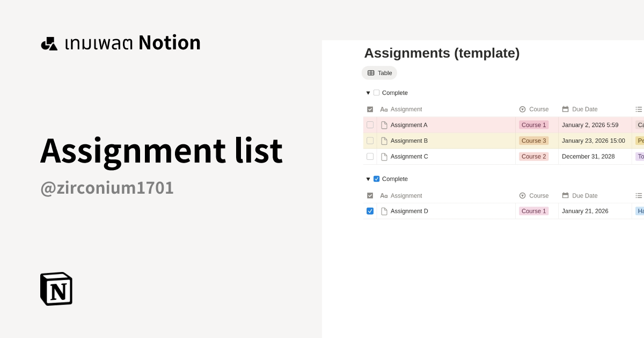Click Due Date column header in first group

tap(580, 109)
